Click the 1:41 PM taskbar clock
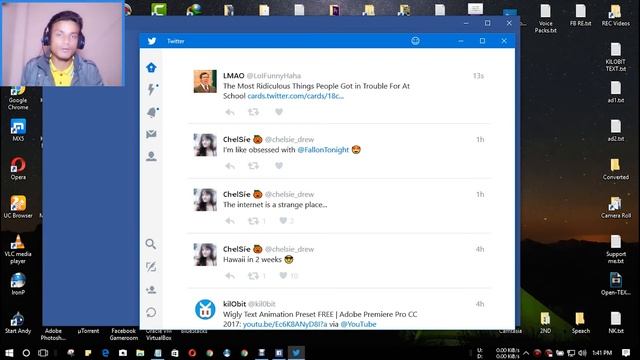Image resolution: width=640 pixels, height=360 pixels. [602, 353]
